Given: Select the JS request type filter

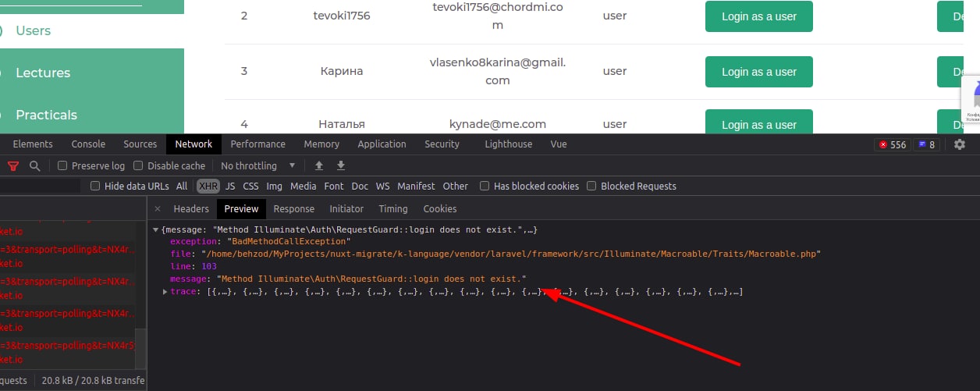Looking at the screenshot, I should 230,186.
